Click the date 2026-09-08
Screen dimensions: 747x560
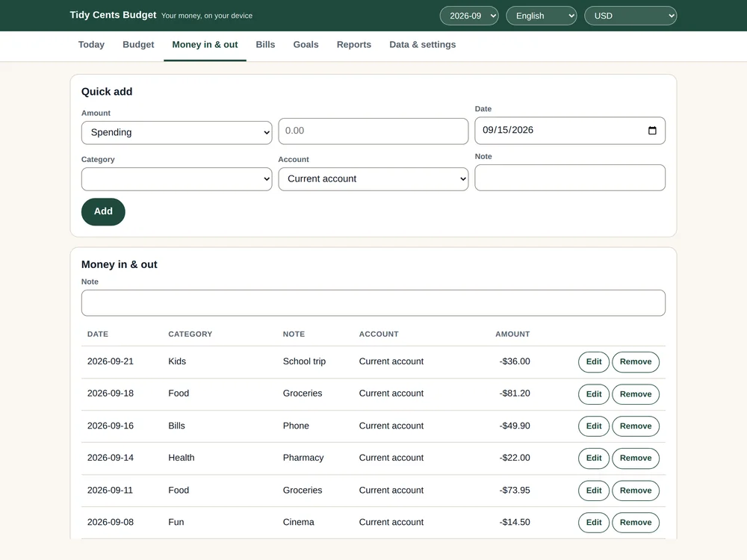click(111, 522)
